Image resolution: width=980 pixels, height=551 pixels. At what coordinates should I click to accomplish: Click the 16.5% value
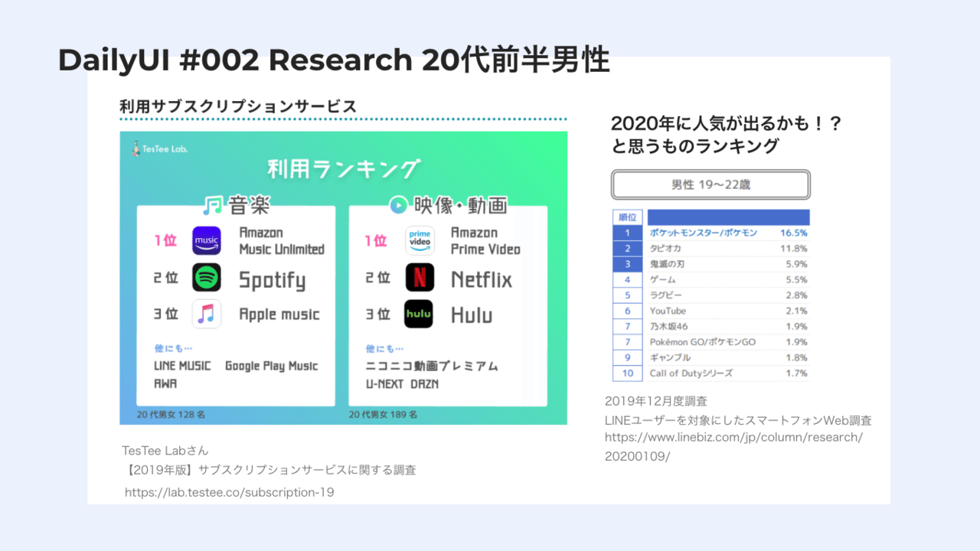tap(794, 233)
